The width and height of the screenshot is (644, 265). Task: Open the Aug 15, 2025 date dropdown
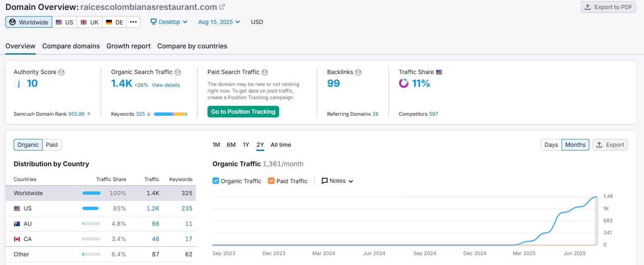click(219, 22)
